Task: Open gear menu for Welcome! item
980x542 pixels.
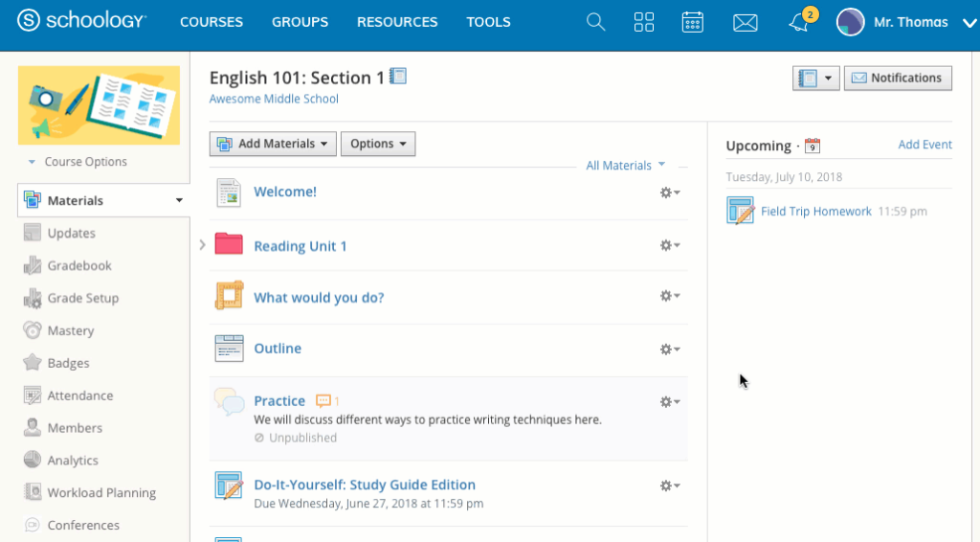Action: [x=669, y=192]
